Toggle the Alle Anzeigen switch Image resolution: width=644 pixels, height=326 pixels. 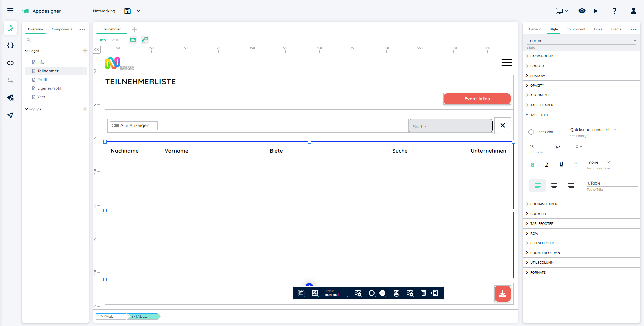coord(116,125)
